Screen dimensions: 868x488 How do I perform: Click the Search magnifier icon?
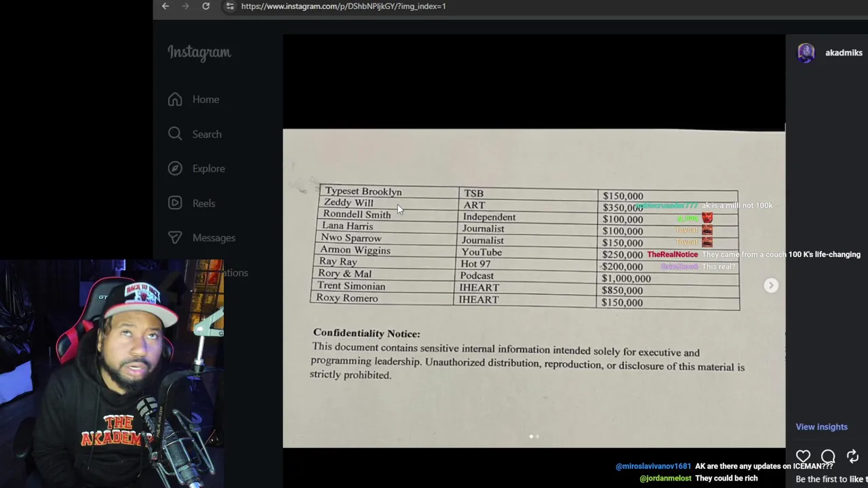(175, 134)
